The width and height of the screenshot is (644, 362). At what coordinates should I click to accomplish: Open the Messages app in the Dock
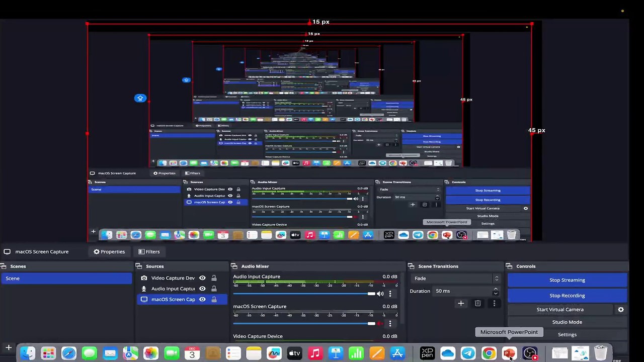(90, 353)
